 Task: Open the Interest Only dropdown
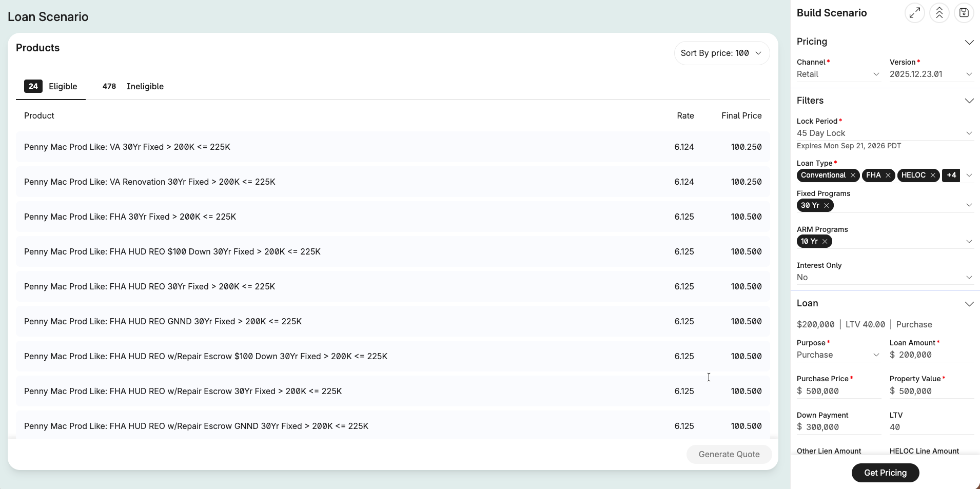tap(885, 278)
